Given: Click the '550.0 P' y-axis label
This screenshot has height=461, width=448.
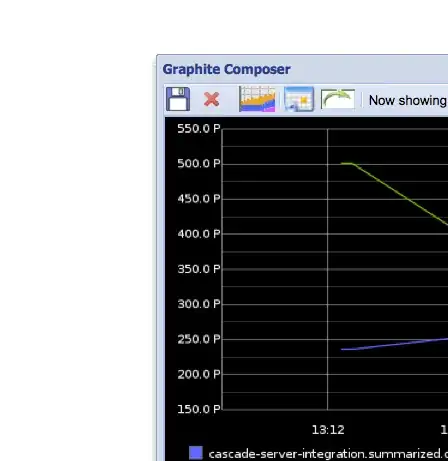Looking at the screenshot, I should tap(199, 129).
